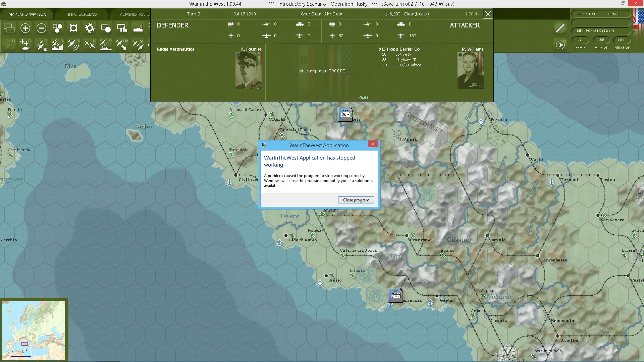This screenshot has height=362, width=644.
Task: Click the Axis VP value 255
Action: point(601,40)
